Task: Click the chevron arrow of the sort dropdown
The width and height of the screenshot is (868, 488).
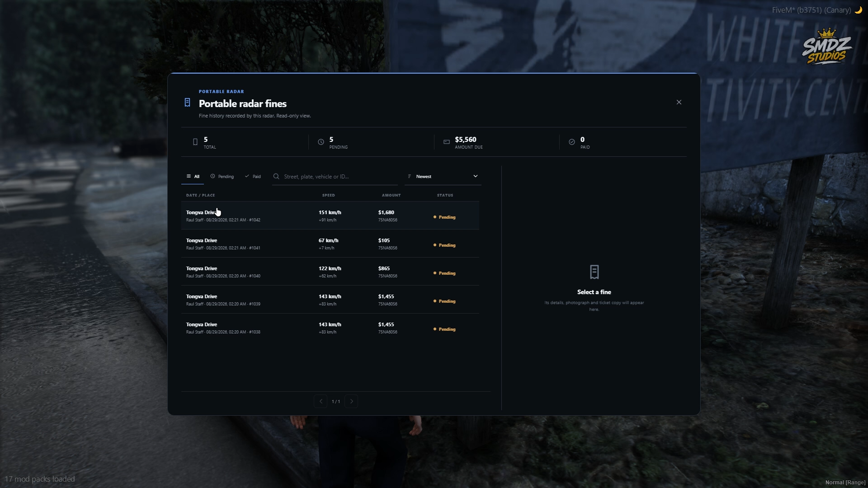Action: point(475,176)
